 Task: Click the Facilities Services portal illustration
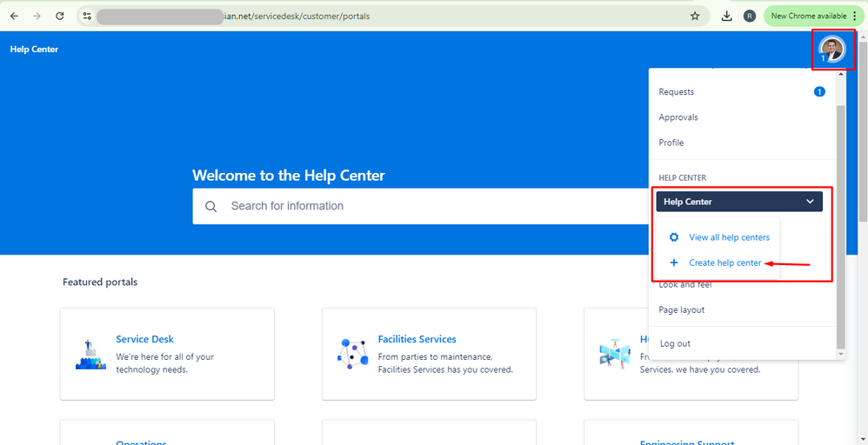coord(352,354)
